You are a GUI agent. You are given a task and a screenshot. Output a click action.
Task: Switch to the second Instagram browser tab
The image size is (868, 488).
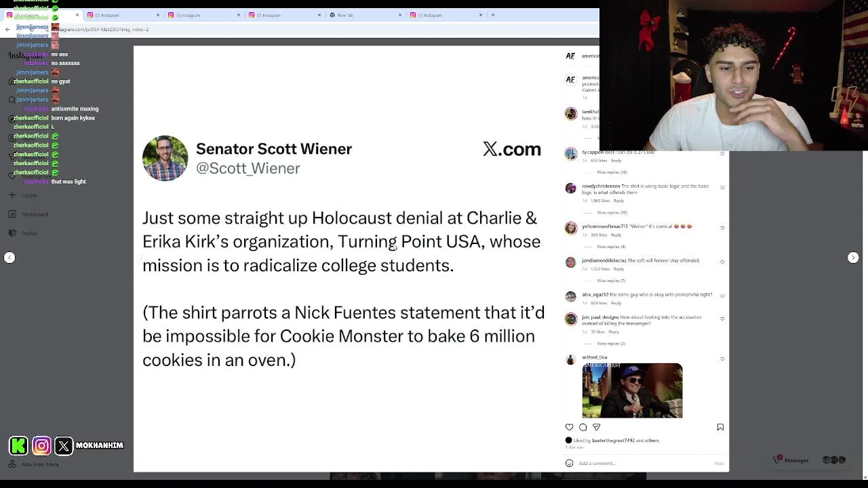[123, 15]
